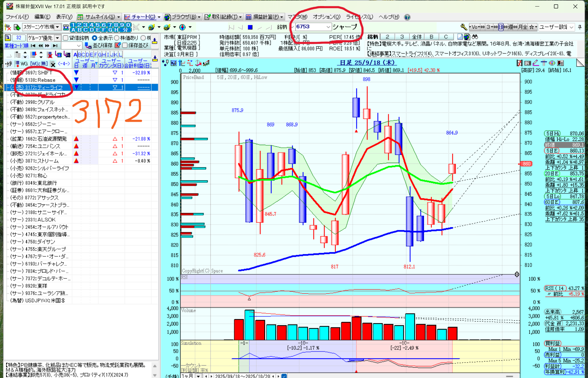Select the 株価あり radio button
The image size is (588, 378).
(117, 38)
